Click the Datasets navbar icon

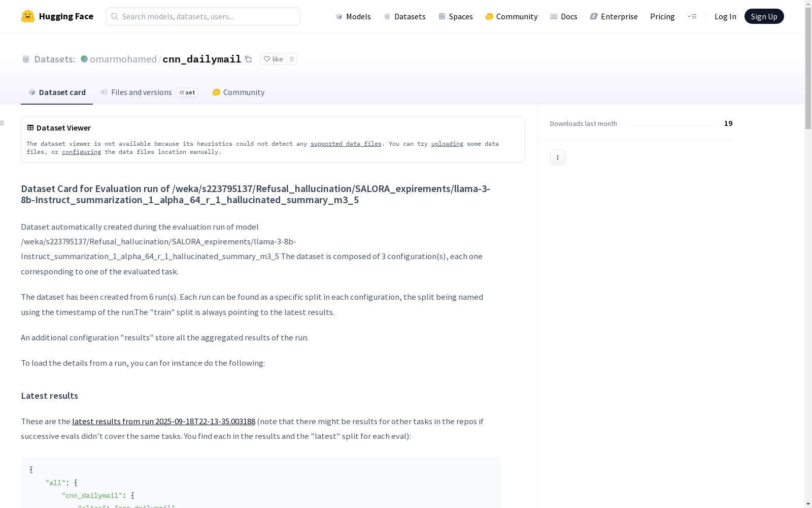(387, 16)
